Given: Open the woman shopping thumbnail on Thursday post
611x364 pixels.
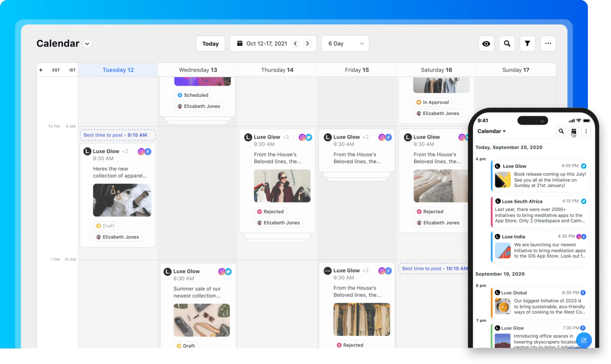Looking at the screenshot, I should pos(282,186).
